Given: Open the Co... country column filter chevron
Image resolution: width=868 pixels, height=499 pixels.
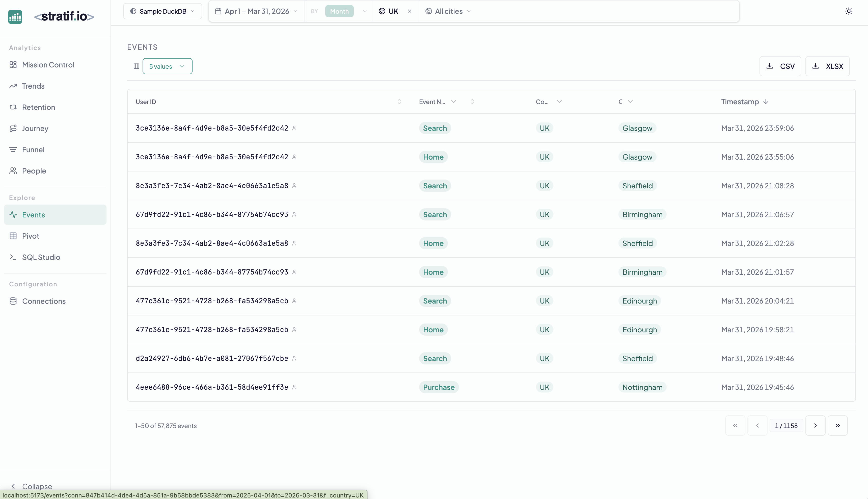Looking at the screenshot, I should click(559, 102).
